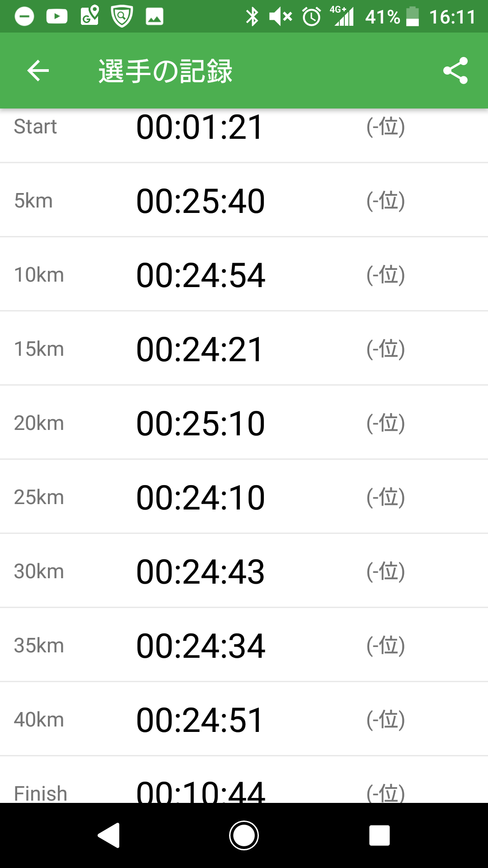Tap the Google Maps notification icon

pyautogui.click(x=89, y=16)
